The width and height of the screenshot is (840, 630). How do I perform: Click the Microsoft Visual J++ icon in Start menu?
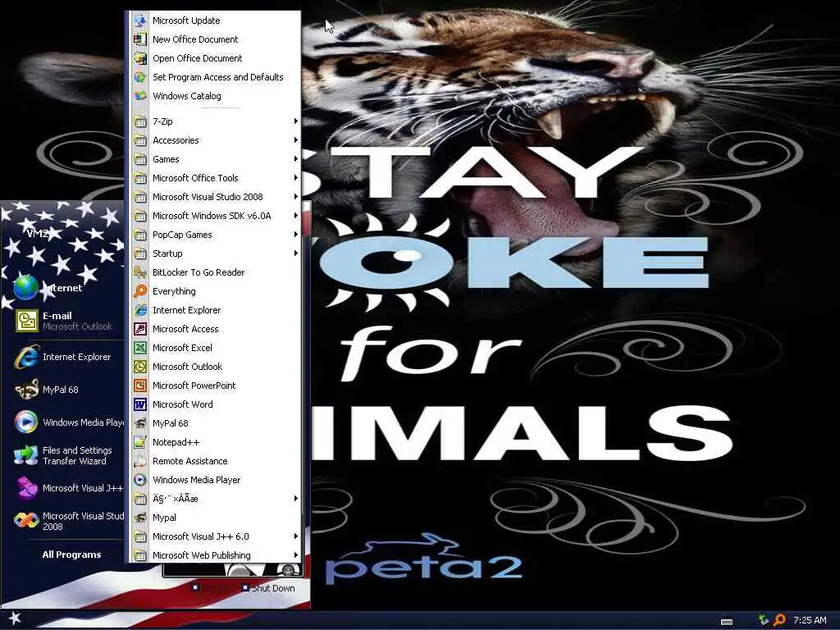click(x=25, y=488)
